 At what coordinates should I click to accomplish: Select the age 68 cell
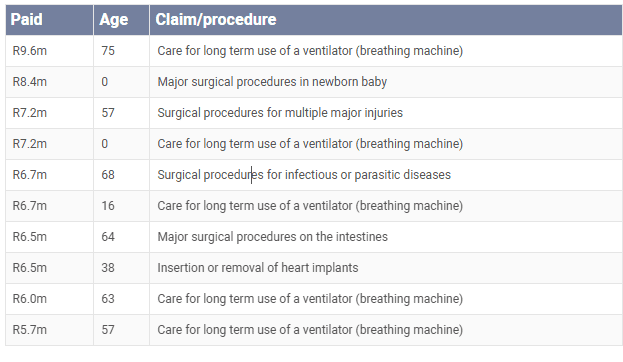click(x=121, y=175)
